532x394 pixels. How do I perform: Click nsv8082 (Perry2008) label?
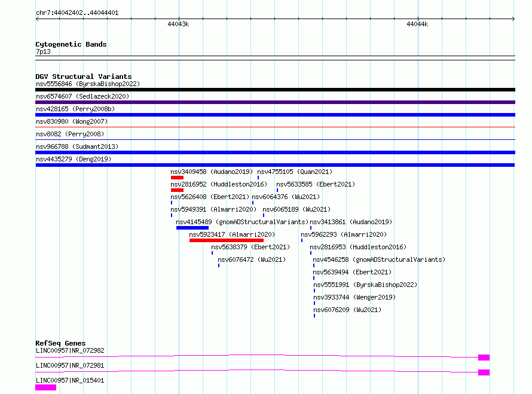pyautogui.click(x=70, y=134)
